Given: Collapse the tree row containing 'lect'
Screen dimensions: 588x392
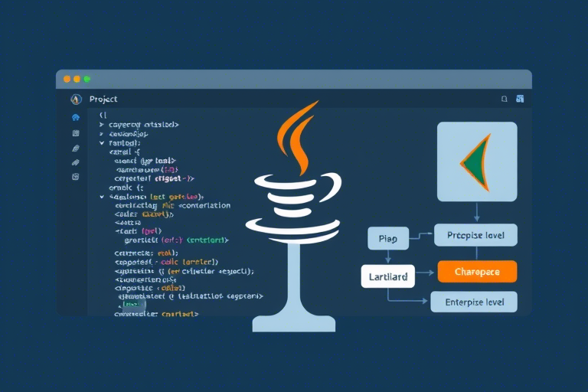Looking at the screenshot, I should pyautogui.click(x=102, y=197).
